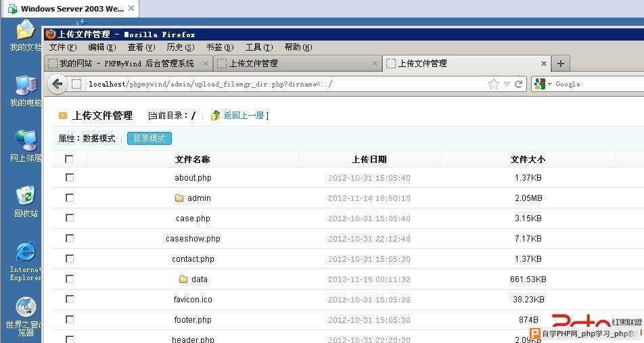
Task: Check the box for footer.php
Action: (x=70, y=319)
